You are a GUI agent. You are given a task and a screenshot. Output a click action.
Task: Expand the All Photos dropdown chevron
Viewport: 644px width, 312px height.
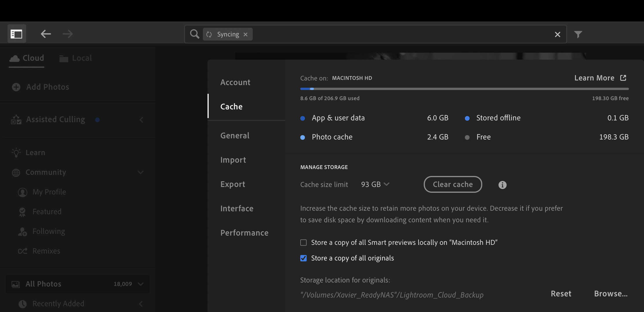pyautogui.click(x=141, y=284)
